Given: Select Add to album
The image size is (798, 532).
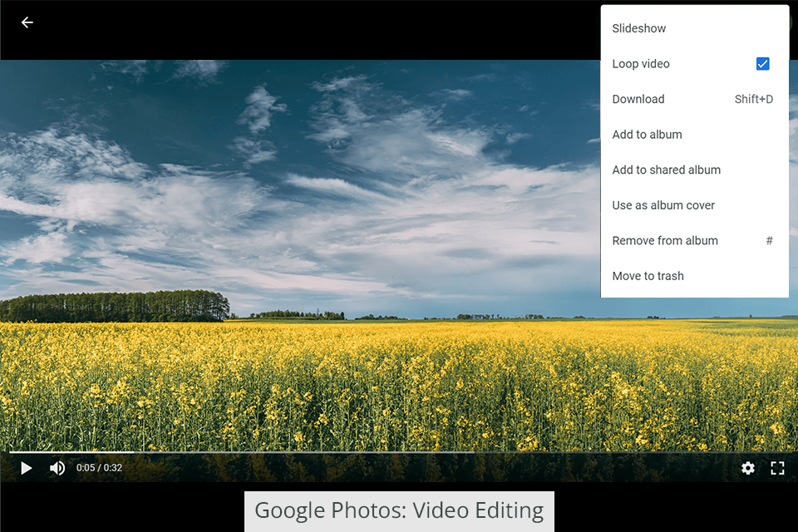Looking at the screenshot, I should [x=695, y=135].
